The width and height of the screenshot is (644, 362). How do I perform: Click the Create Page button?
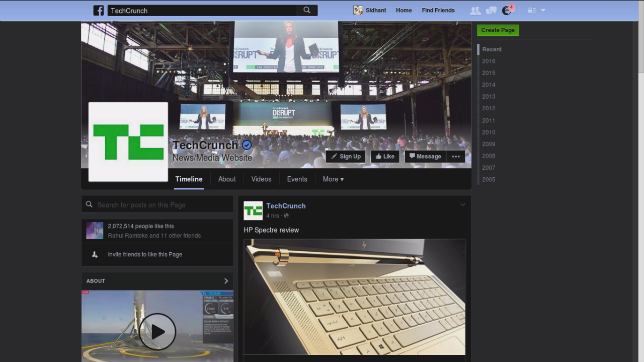(x=498, y=30)
